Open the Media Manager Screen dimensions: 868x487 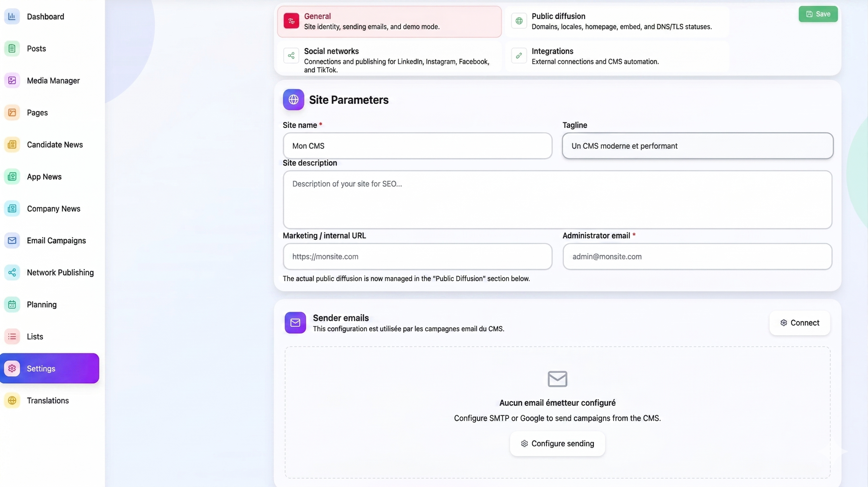[x=53, y=80]
